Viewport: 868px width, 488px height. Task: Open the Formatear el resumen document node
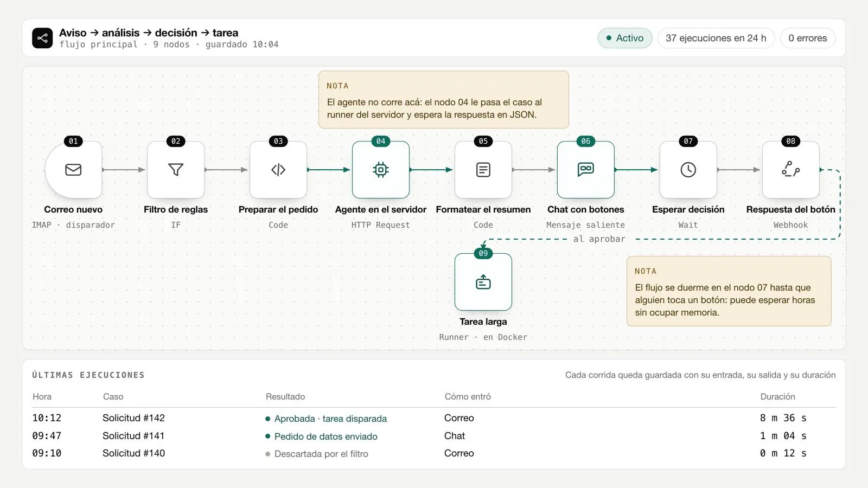(483, 170)
